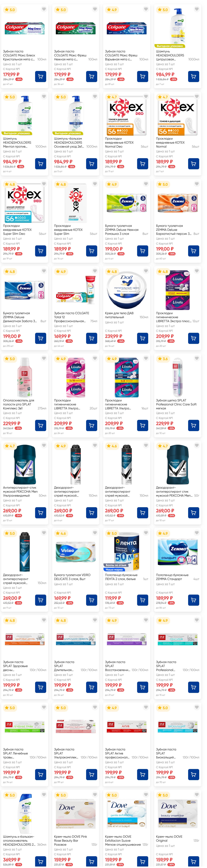Image resolution: width=207 pixels, height=868 pixels.
Task: Toggle favorite heart on KOTEX Super Slim Deo
Action: coord(44,184)
